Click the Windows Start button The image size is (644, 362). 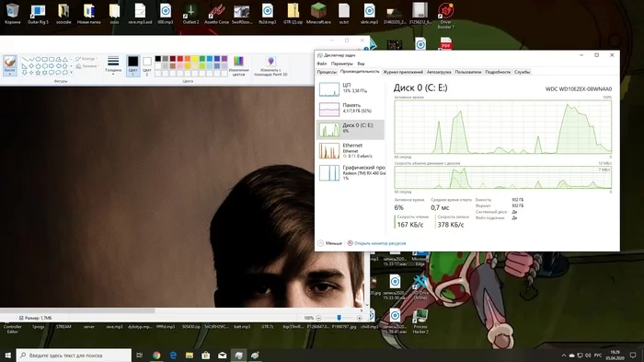pos(7,355)
